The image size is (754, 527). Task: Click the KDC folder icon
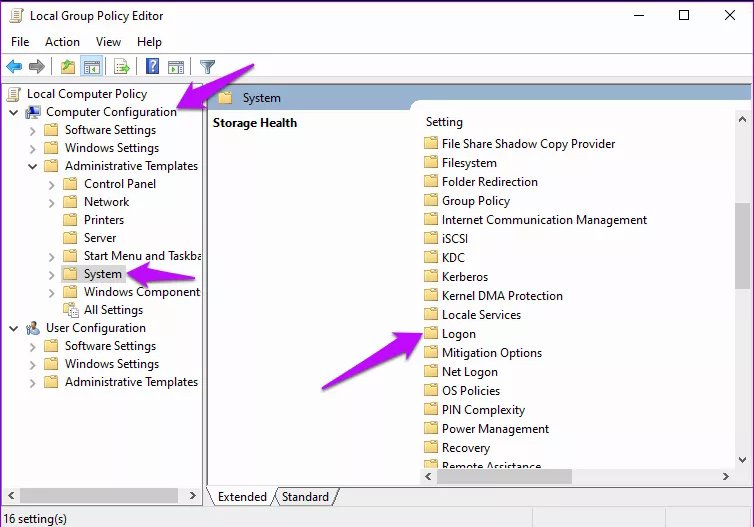coord(431,257)
